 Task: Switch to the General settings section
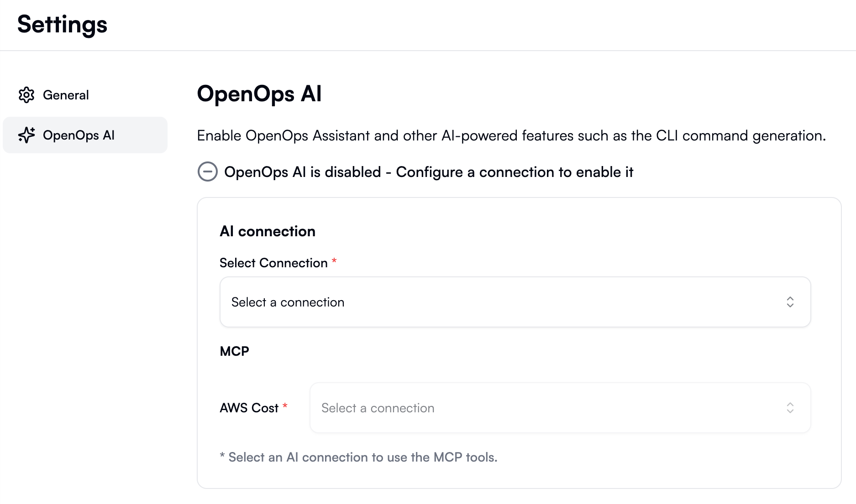click(x=66, y=95)
